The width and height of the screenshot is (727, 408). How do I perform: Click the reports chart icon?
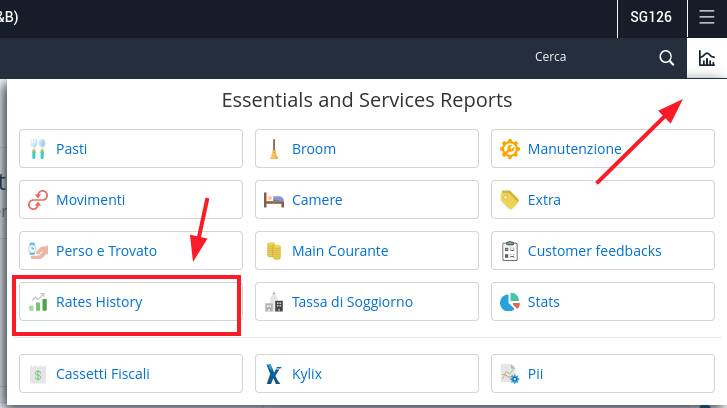point(707,58)
